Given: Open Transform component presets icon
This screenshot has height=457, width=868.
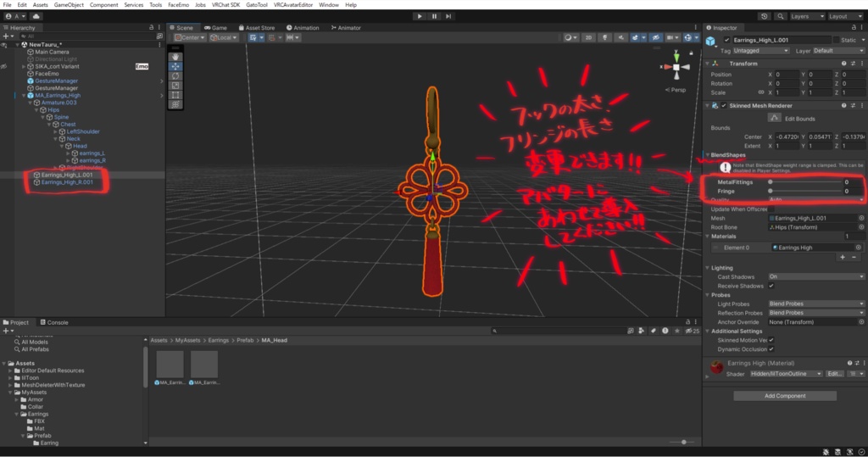Looking at the screenshot, I should 853,64.
